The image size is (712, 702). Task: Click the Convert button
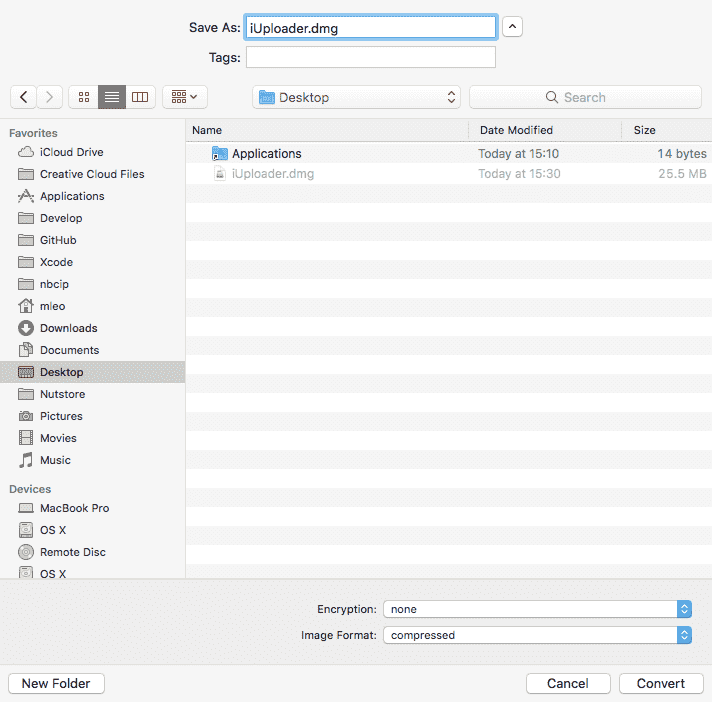(661, 683)
